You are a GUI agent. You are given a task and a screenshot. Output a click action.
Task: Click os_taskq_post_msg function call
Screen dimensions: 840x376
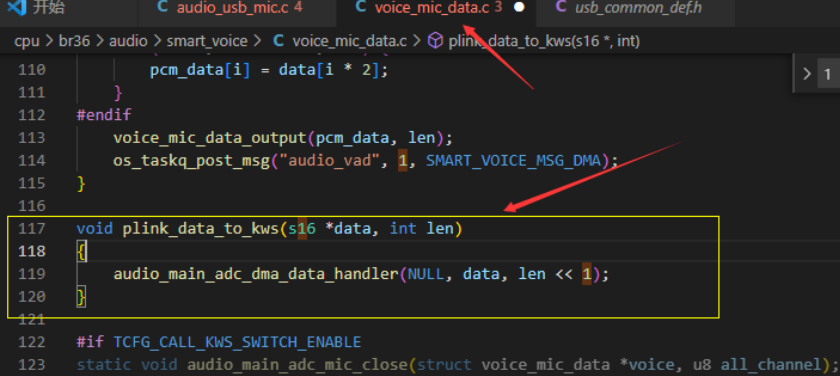pyautogui.click(x=191, y=160)
